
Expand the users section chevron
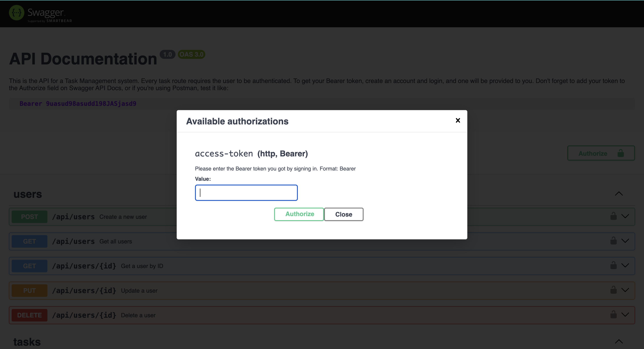click(x=619, y=194)
